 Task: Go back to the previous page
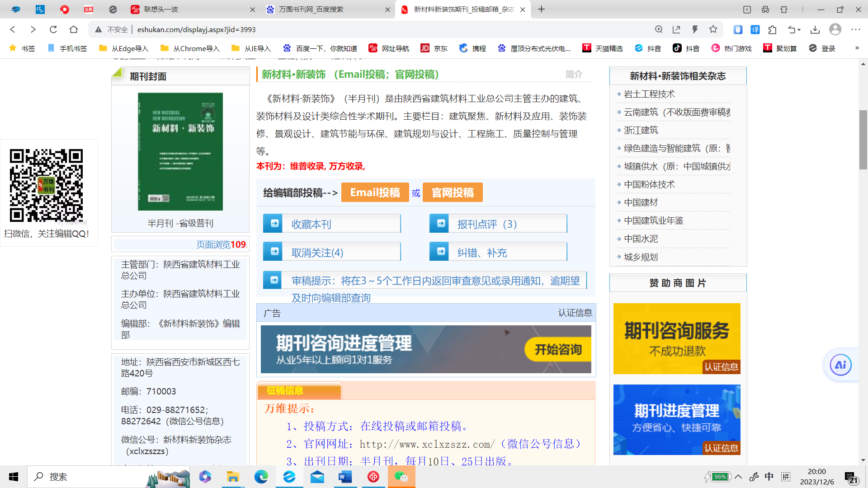[13, 29]
